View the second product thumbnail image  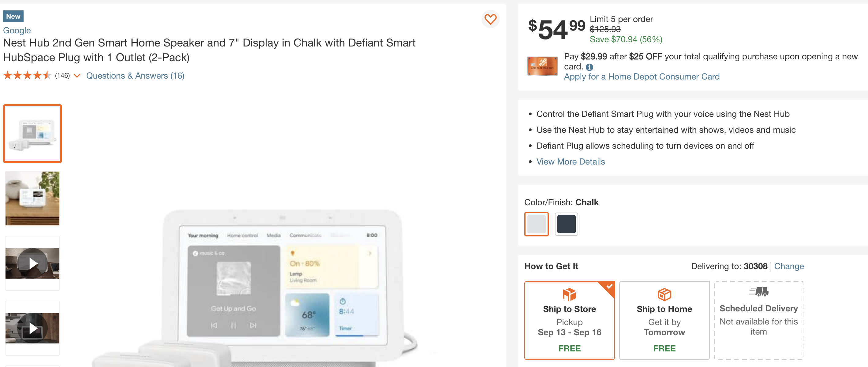coord(32,198)
